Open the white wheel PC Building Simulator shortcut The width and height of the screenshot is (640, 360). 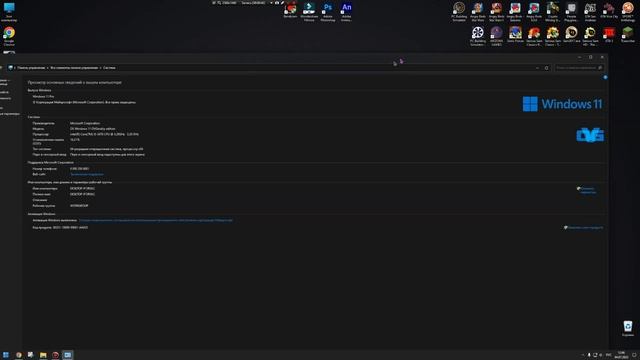[x=478, y=36]
